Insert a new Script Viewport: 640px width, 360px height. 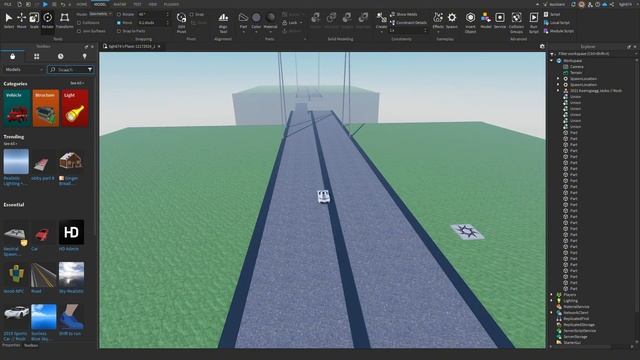[x=552, y=14]
